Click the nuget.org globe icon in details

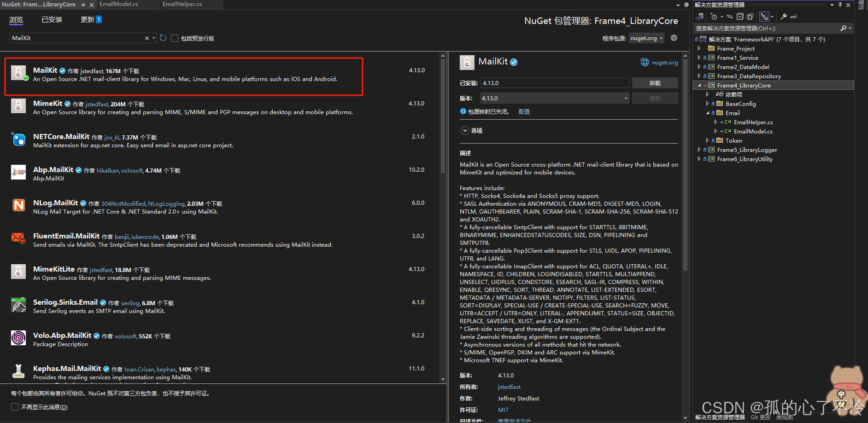tap(645, 62)
